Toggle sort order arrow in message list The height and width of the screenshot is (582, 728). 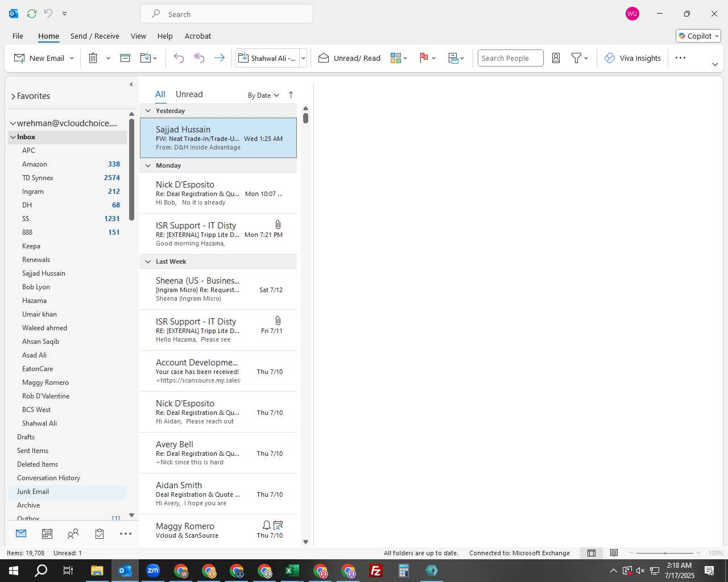pyautogui.click(x=291, y=95)
